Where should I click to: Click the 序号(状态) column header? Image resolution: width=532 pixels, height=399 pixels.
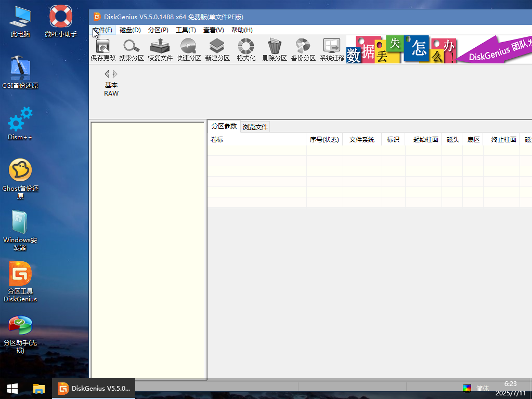click(x=325, y=139)
